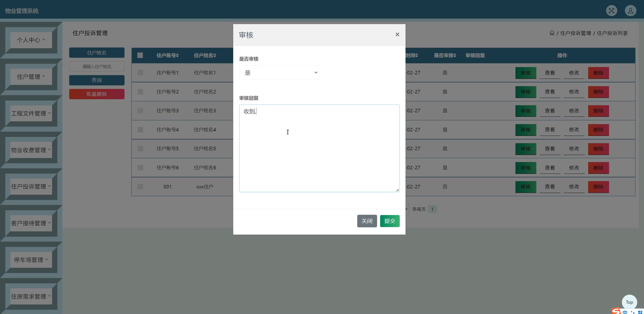Sort by 住户姓名 column arrows
Image resolution: width=644 pixels, height=314 pixels.
[x=215, y=56]
